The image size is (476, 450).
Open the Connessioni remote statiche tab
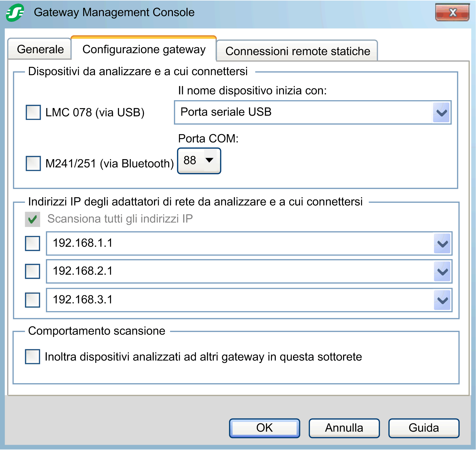coord(297,51)
